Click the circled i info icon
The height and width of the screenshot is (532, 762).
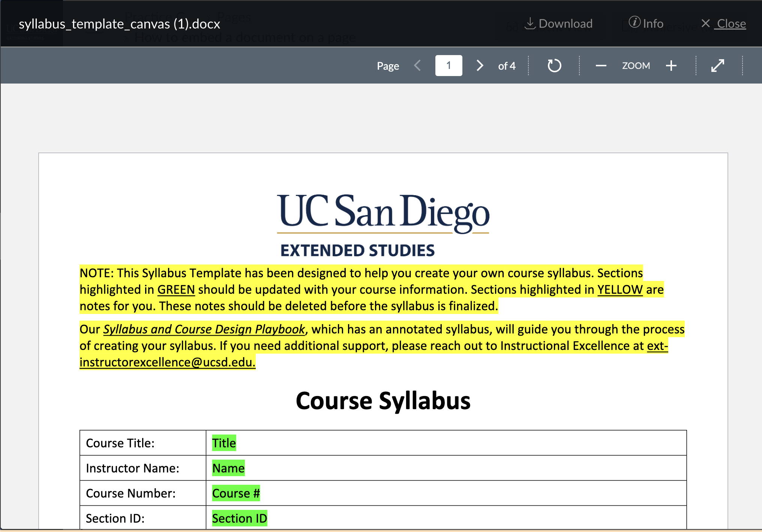click(634, 22)
